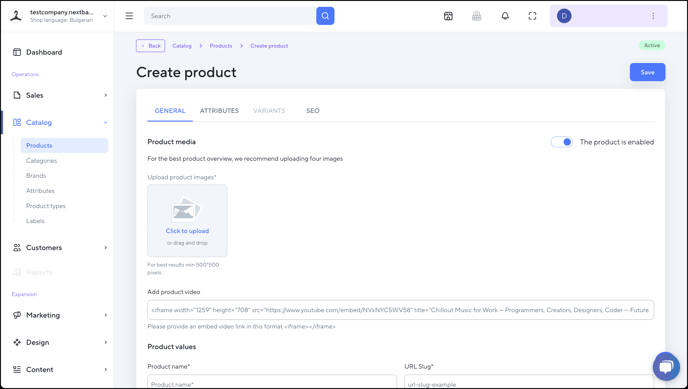Click the Design icon in sidebar
This screenshot has width=688, height=389.
17,342
